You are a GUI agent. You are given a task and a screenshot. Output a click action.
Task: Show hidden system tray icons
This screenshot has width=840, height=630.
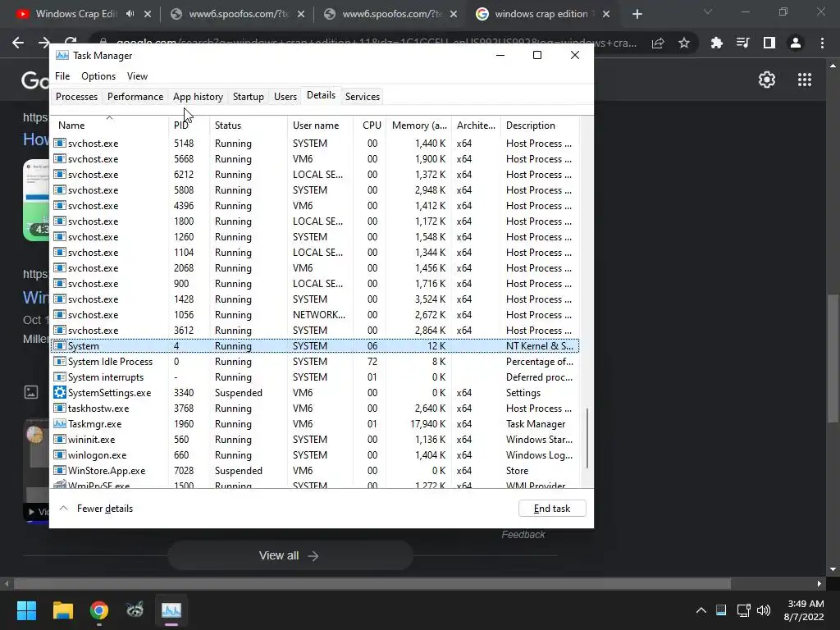tap(701, 610)
